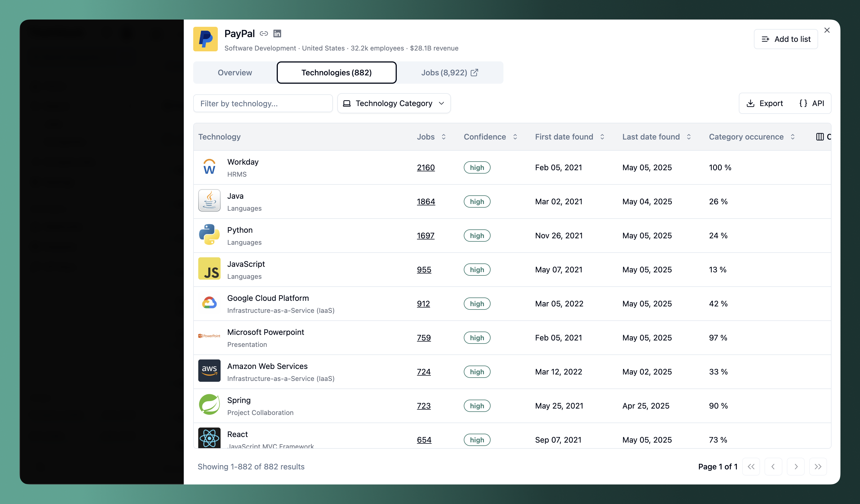Click the column settings icon in table header

click(820, 137)
